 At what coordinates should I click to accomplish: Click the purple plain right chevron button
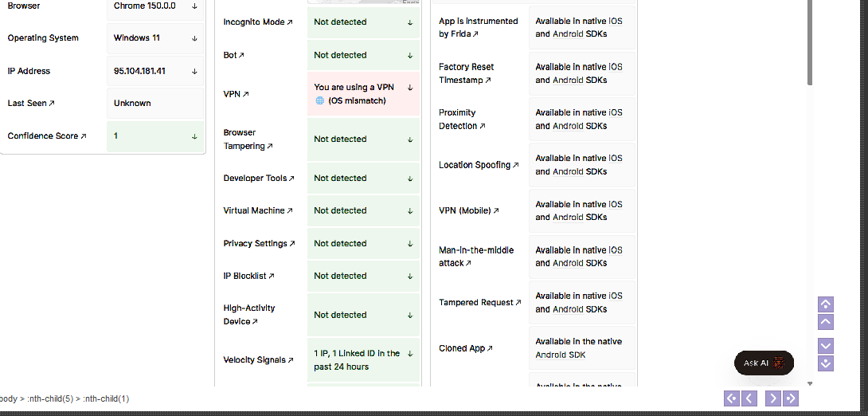click(773, 398)
